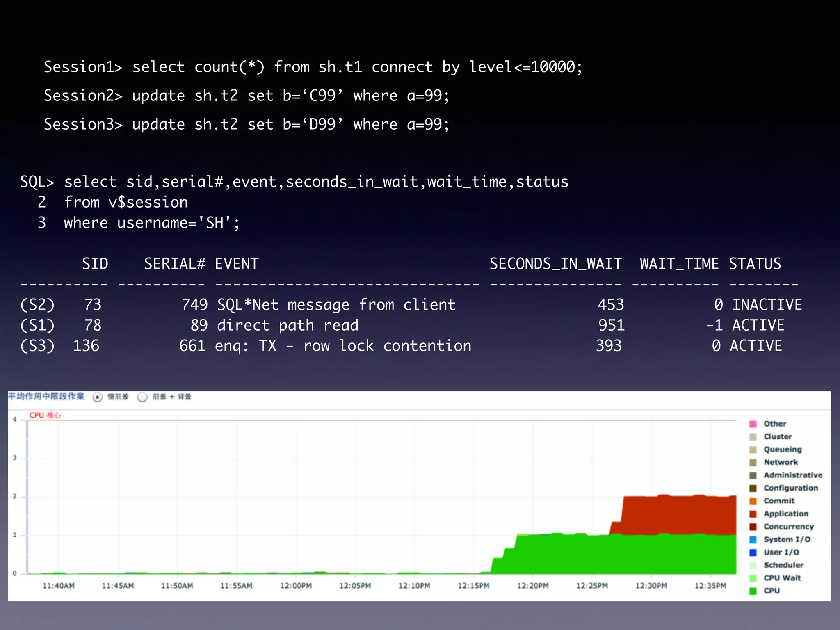Click 'SQL*Net message from client' event
Viewport: 840px width, 630px height.
point(336,305)
